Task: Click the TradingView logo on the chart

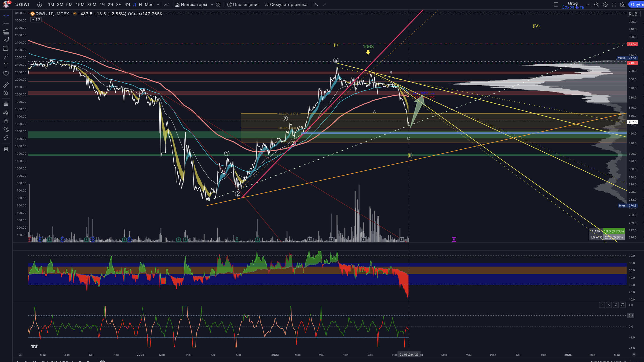Action: pyautogui.click(x=34, y=346)
